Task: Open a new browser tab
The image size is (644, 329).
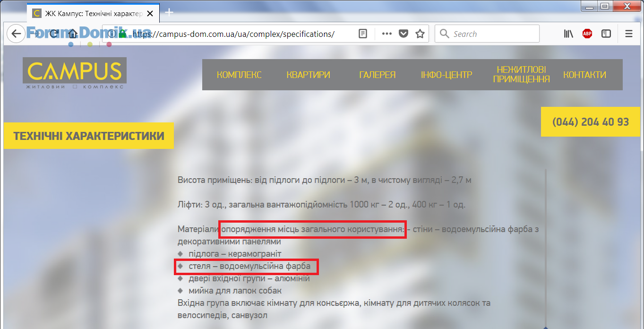Action: click(x=169, y=13)
